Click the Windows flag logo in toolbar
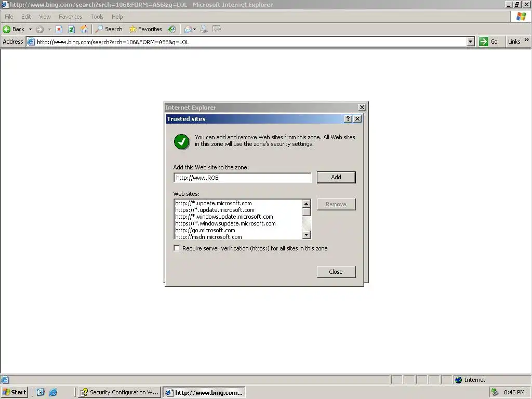This screenshot has width=532, height=399. click(521, 17)
